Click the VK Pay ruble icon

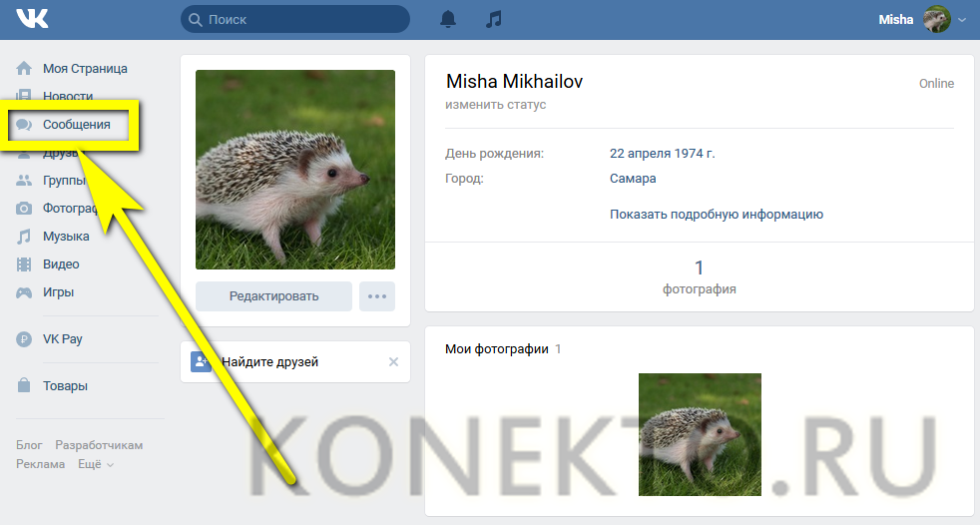[24, 339]
